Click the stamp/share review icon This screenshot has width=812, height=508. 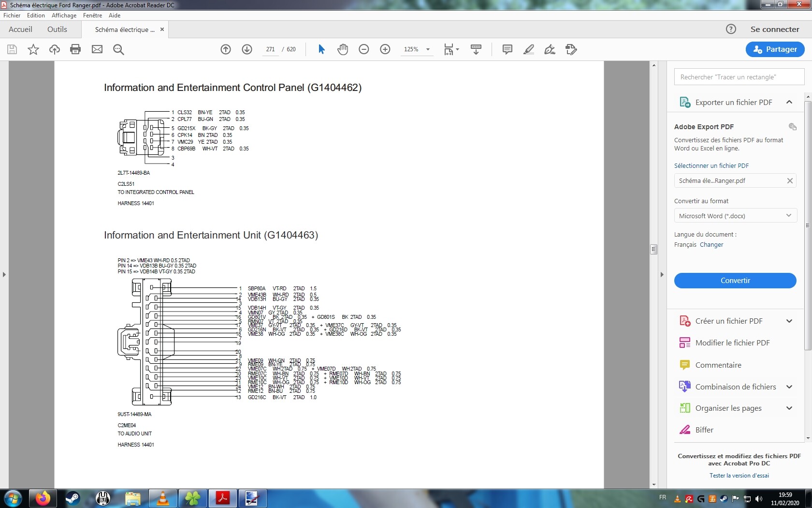[571, 49]
